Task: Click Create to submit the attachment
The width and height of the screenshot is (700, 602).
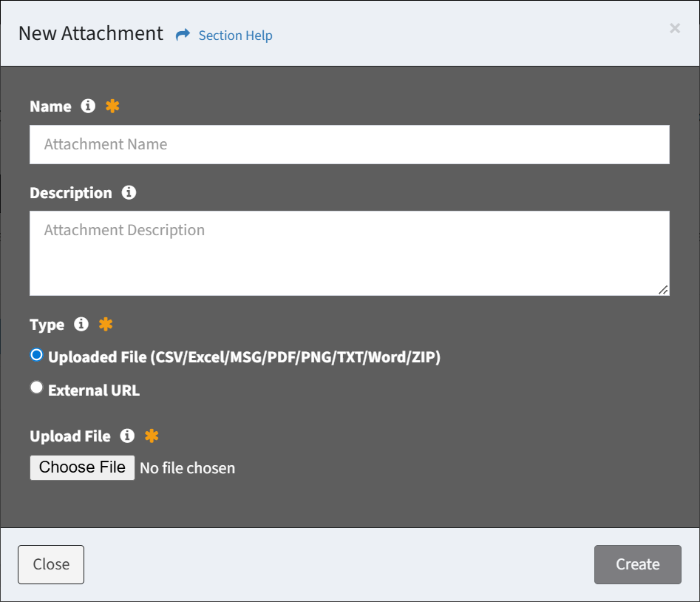Action: (x=637, y=564)
